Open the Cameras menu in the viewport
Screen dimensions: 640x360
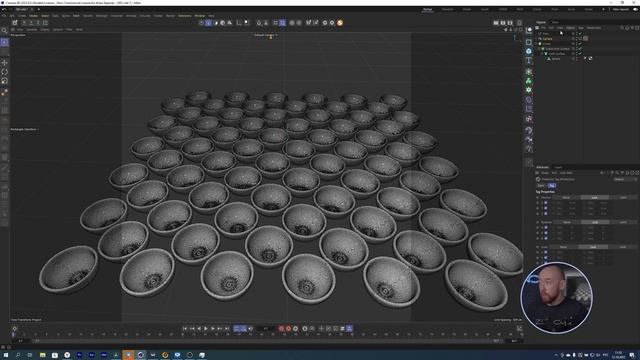[32, 30]
